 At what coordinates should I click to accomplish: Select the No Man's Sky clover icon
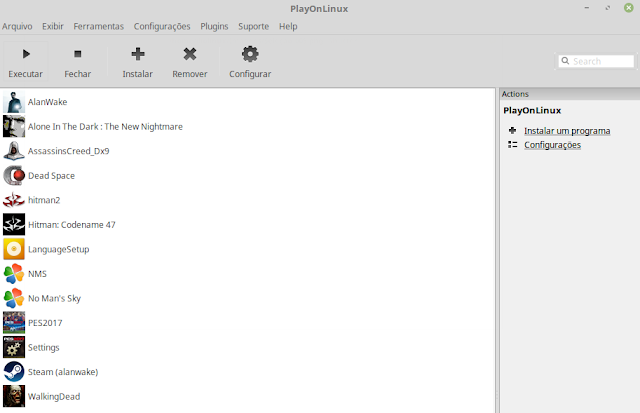click(14, 298)
